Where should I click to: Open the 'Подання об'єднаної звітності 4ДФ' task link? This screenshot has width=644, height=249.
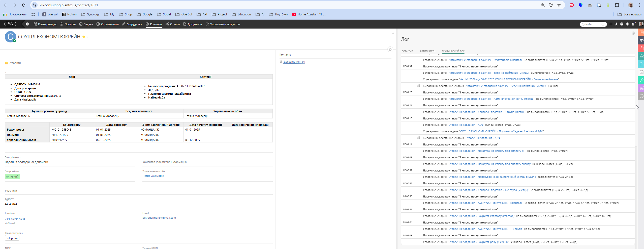(502, 131)
